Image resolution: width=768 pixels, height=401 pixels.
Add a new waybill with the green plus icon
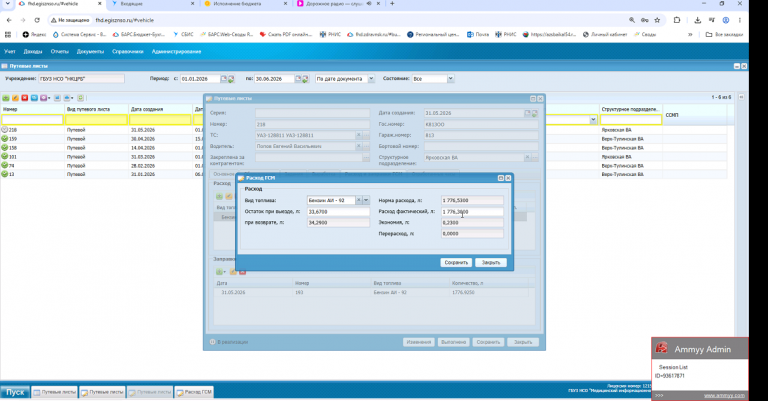[6, 98]
